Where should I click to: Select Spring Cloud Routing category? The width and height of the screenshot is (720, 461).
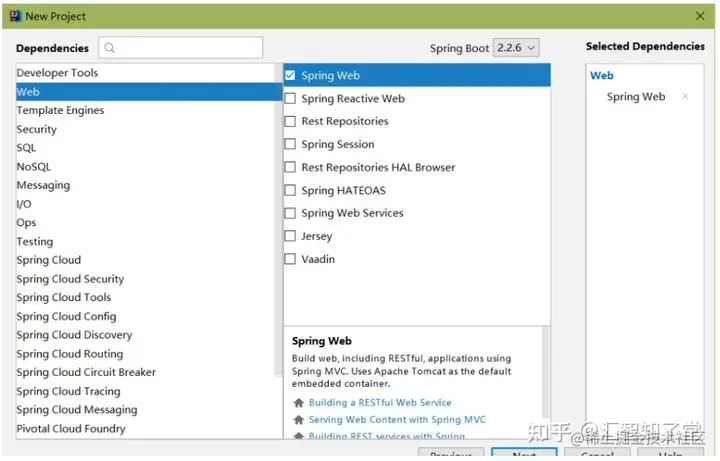145,354
